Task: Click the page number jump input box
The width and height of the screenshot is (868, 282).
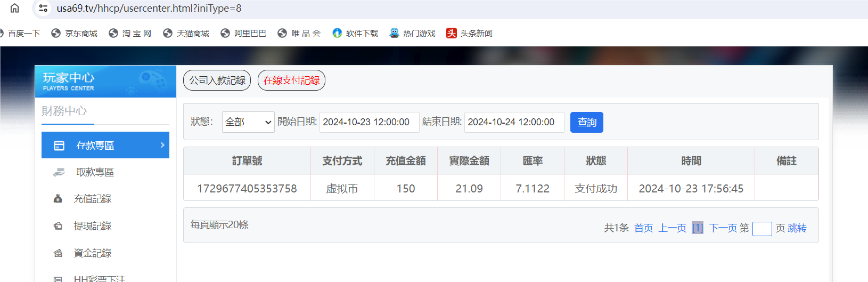Action: click(762, 229)
